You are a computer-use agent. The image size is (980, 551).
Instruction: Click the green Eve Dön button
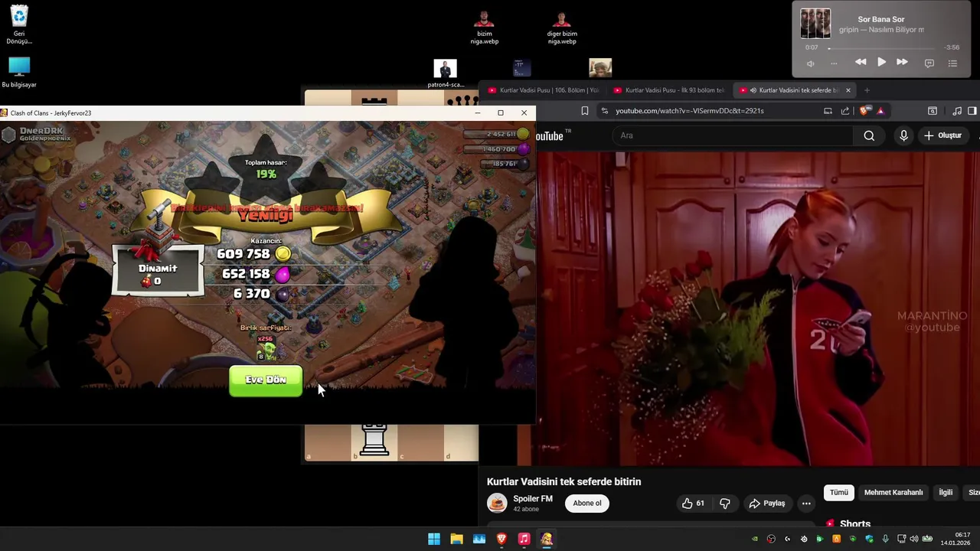tap(266, 380)
